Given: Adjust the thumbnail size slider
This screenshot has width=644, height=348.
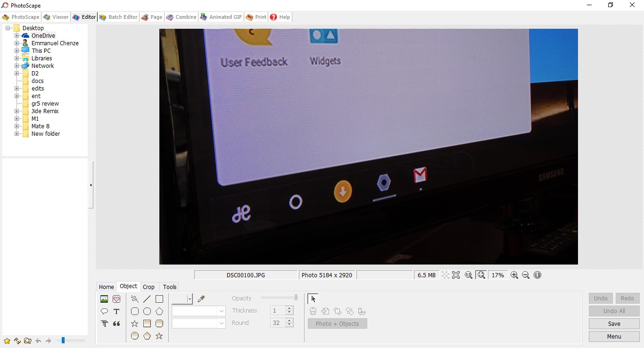Looking at the screenshot, I should tap(63, 340).
